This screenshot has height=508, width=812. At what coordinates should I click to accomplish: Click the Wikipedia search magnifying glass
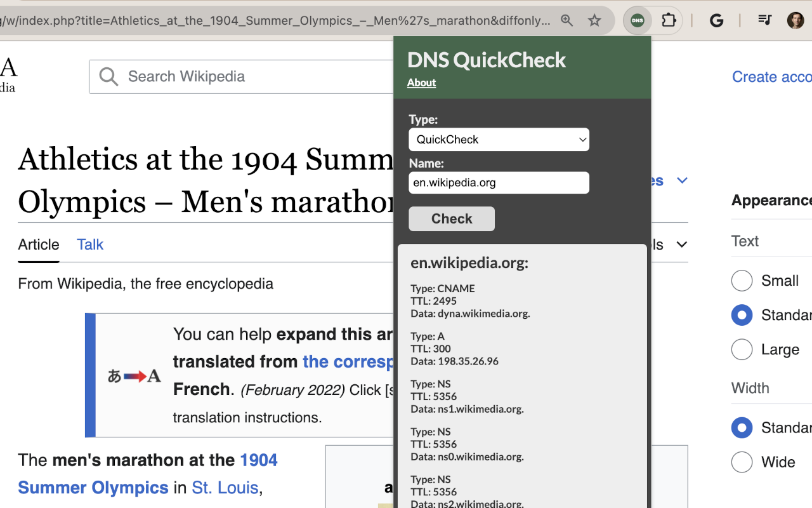tap(108, 76)
